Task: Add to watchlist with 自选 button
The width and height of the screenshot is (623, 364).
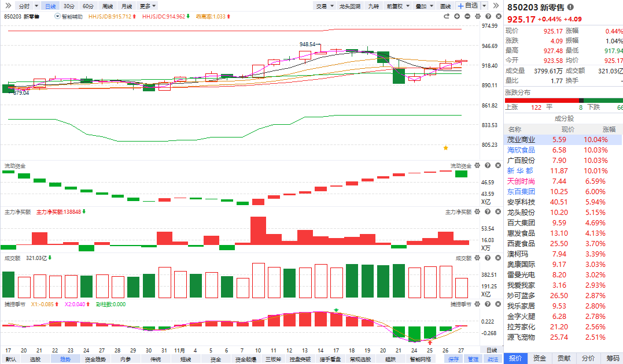Action: pyautogui.click(x=467, y=6)
